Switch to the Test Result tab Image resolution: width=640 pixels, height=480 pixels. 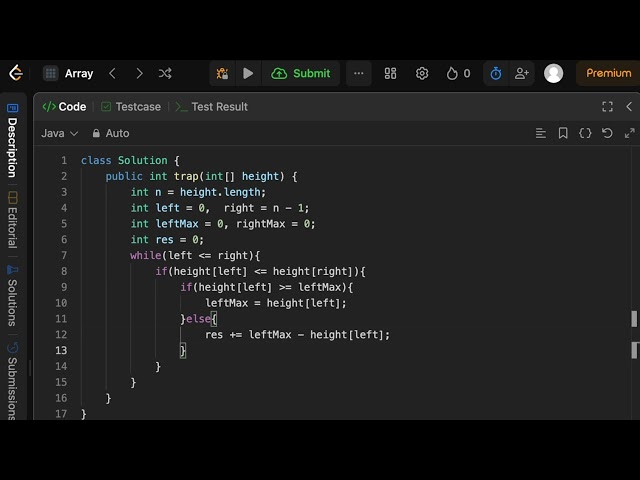click(x=211, y=107)
